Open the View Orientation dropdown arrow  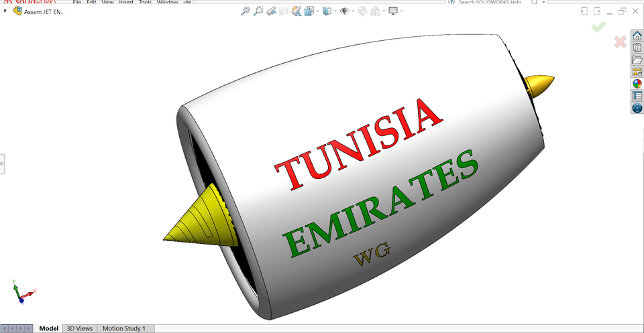tap(317, 11)
